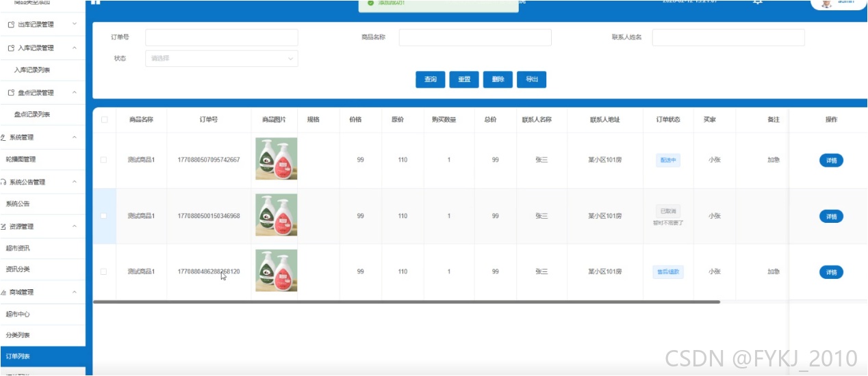
Task: Focus the 商品名称 input field
Action: click(475, 38)
